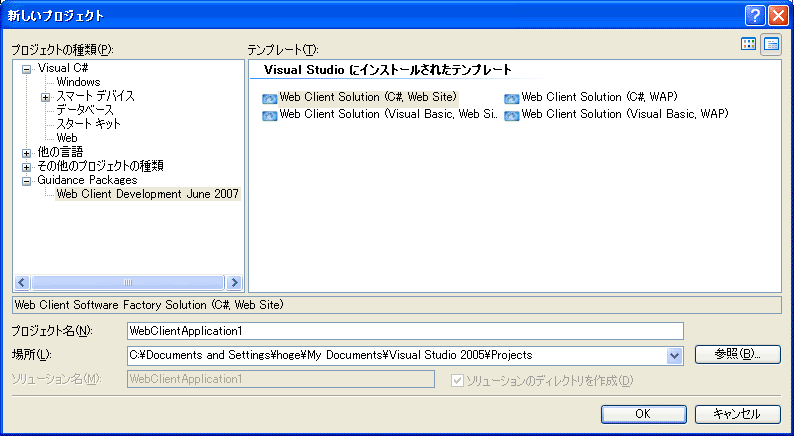Click scroll right arrow in project types
794x436 pixels.
[233, 283]
